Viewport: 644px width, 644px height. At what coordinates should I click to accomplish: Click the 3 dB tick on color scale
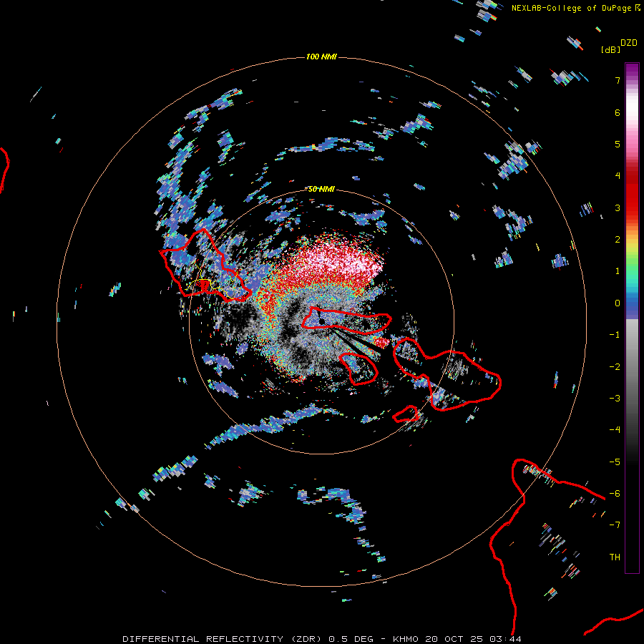618,208
